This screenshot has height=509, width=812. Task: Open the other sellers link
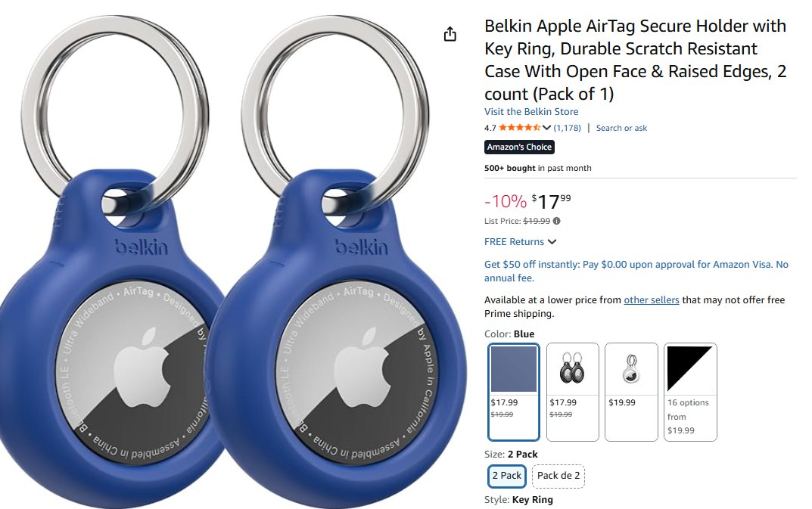pos(652,300)
